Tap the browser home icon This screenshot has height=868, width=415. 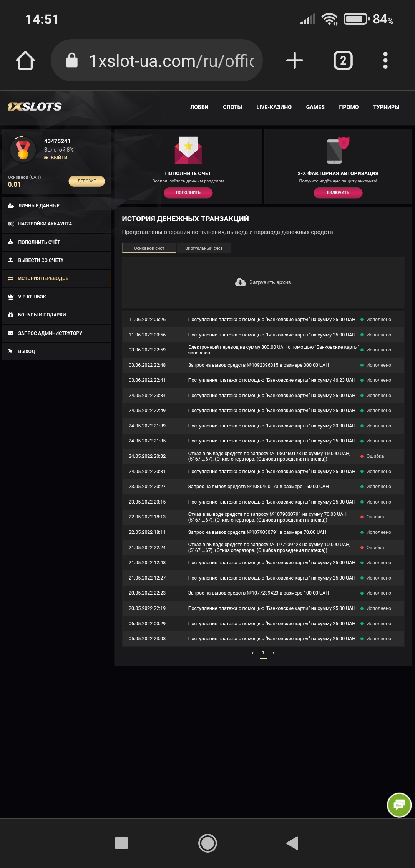point(25,61)
